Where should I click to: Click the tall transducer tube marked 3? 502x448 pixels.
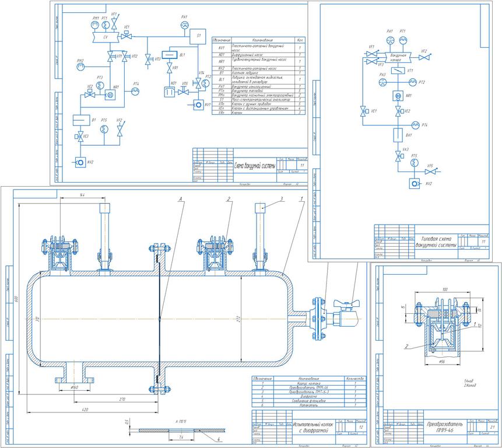pos(260,238)
